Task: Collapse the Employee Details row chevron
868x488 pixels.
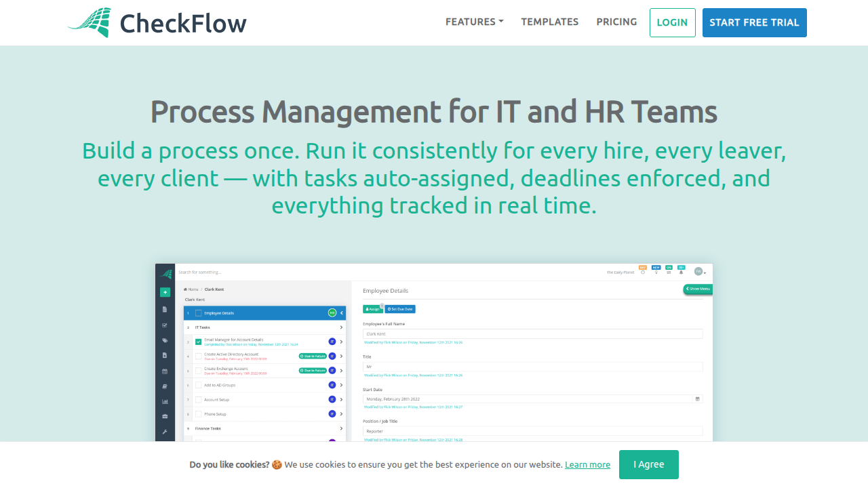Action: (342, 312)
